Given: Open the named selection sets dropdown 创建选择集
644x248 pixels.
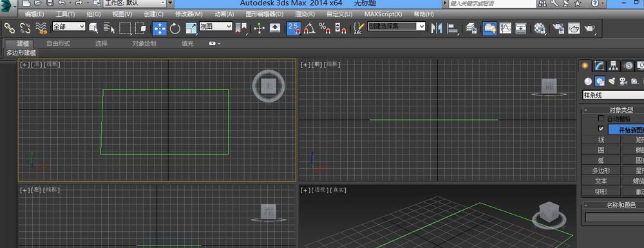Looking at the screenshot, I should [396, 26].
